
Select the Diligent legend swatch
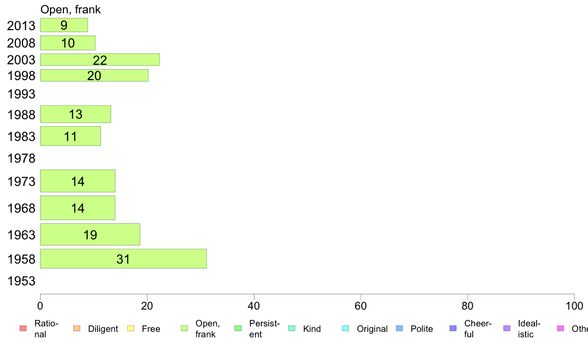coord(77,328)
